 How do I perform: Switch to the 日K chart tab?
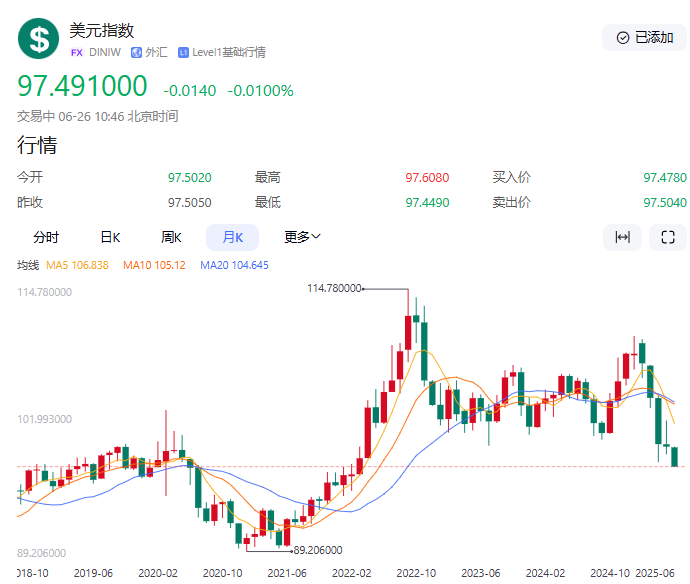click(110, 237)
